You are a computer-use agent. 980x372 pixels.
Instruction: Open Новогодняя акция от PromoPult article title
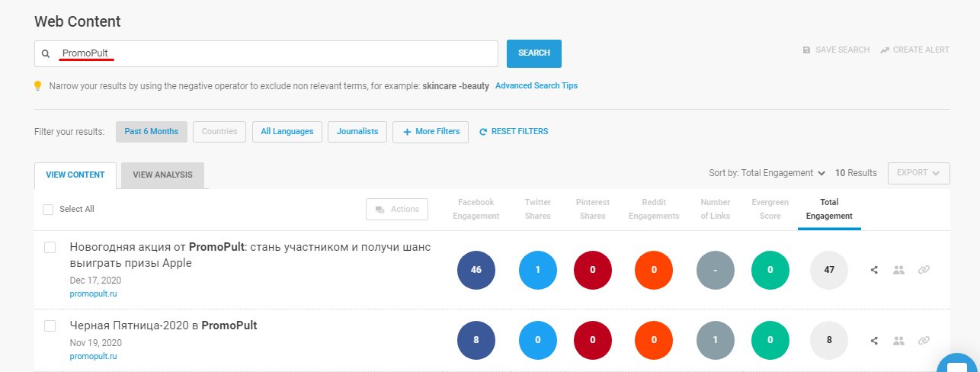point(250,255)
